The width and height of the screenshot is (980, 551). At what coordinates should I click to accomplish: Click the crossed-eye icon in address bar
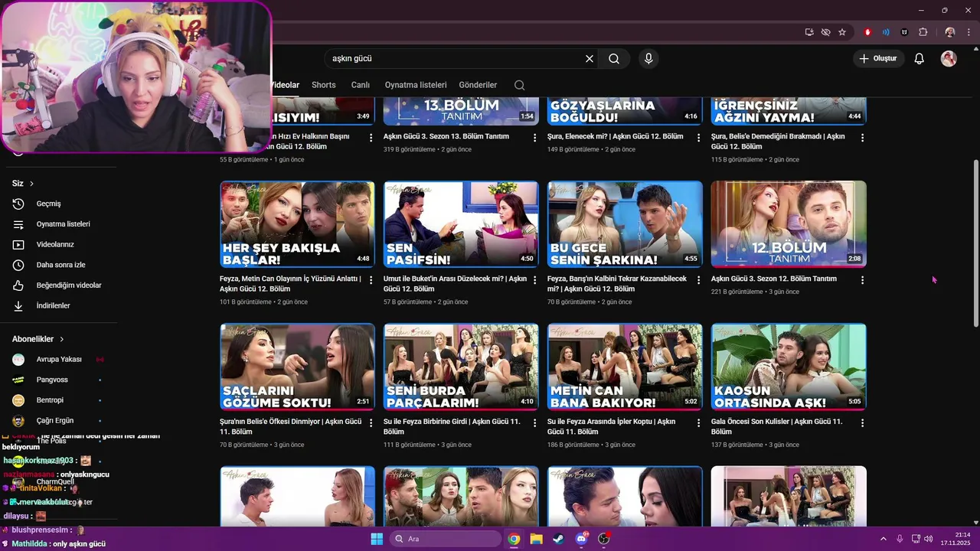[x=825, y=32]
